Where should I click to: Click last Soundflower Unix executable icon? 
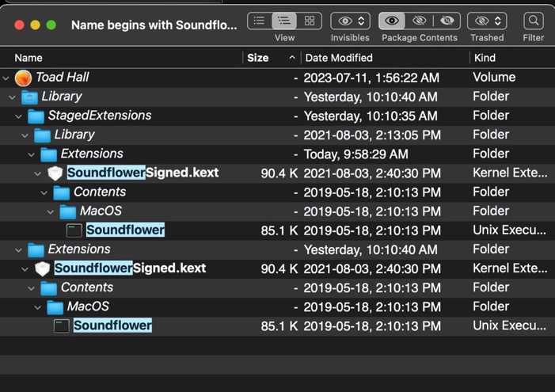pyautogui.click(x=62, y=326)
